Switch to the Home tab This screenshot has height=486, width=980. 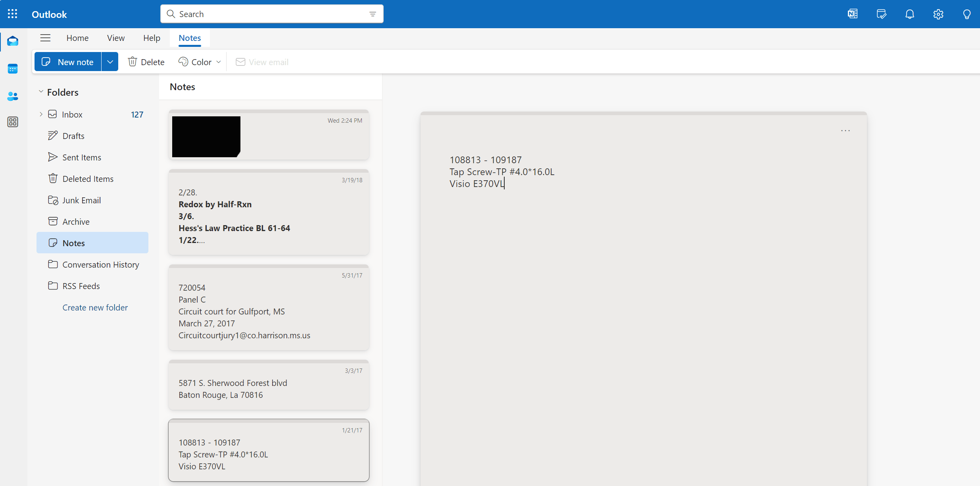pyautogui.click(x=77, y=38)
